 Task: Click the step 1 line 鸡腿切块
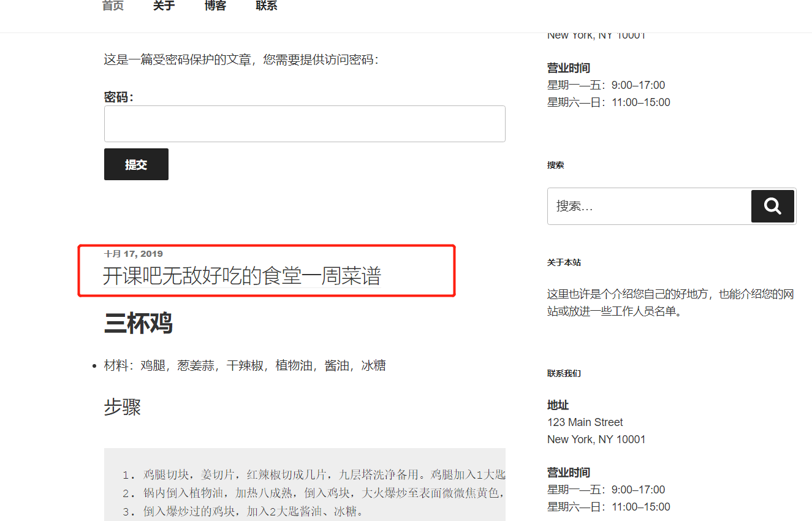pyautogui.click(x=314, y=474)
